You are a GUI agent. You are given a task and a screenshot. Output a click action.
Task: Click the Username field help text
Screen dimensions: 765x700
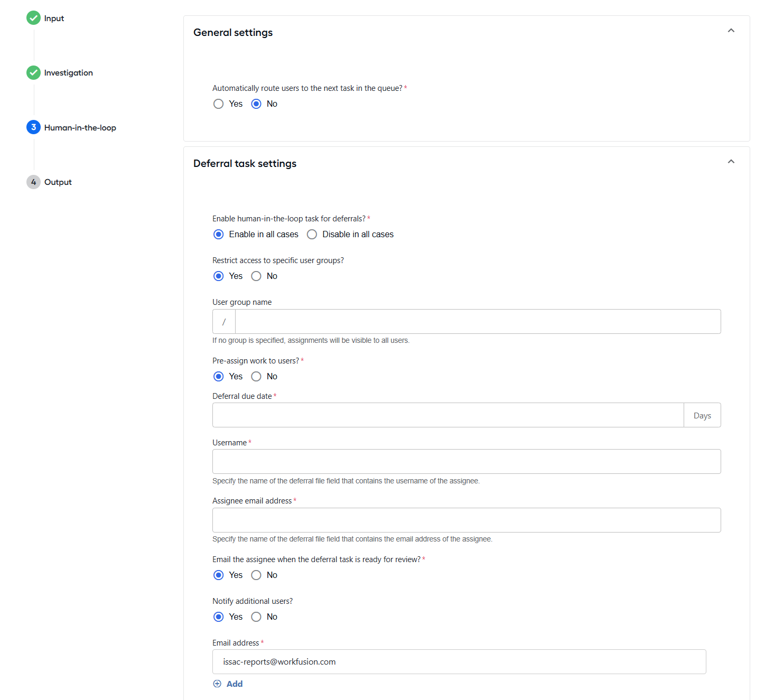tap(346, 481)
